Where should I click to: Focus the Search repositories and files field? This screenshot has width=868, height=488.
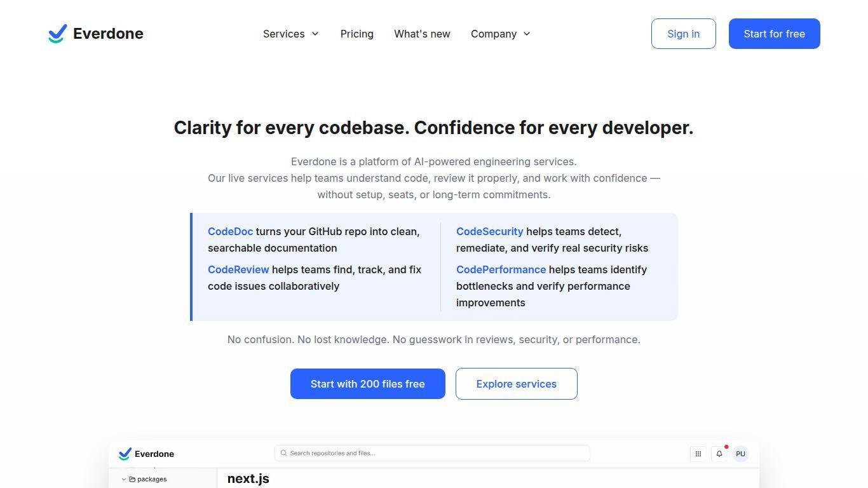[437, 453]
